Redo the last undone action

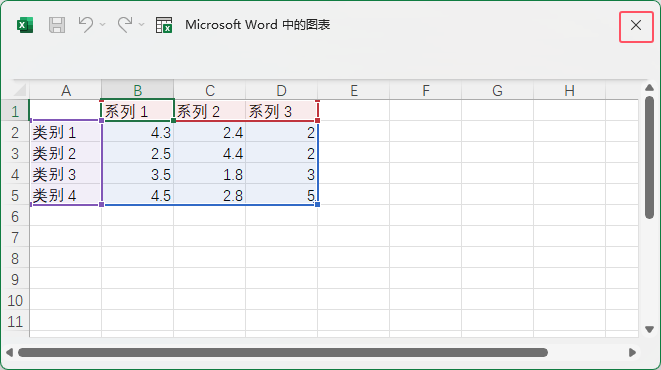pyautogui.click(x=125, y=25)
